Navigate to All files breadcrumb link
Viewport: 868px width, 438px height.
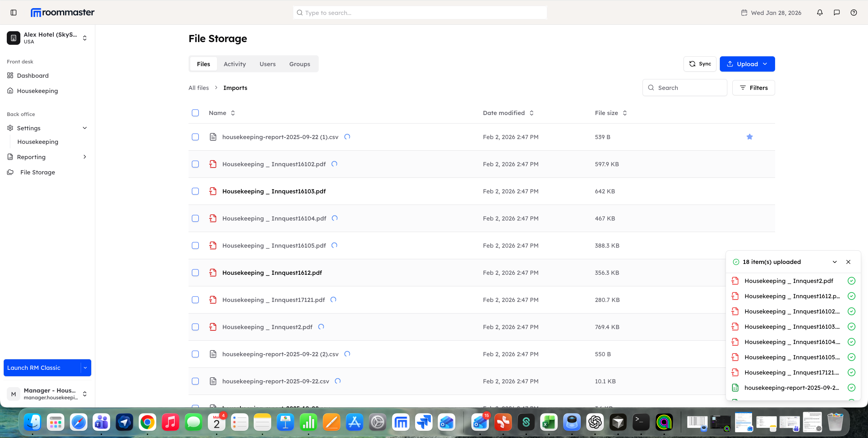point(199,88)
